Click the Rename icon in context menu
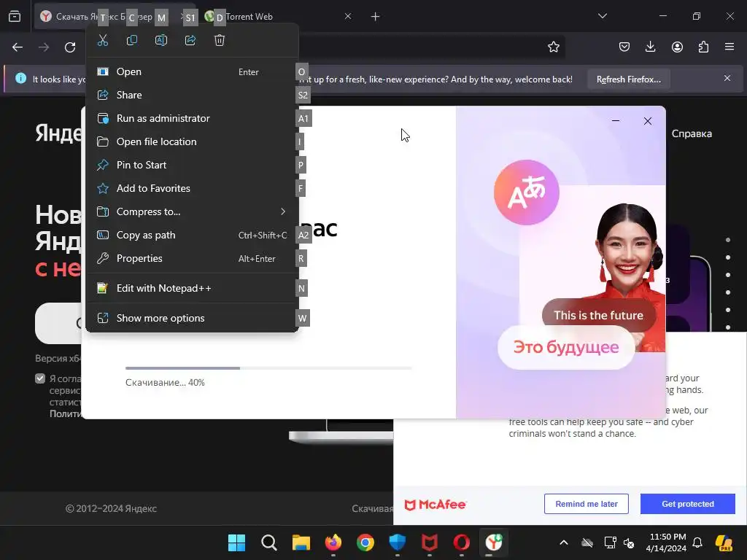The width and height of the screenshot is (747, 560). (161, 41)
